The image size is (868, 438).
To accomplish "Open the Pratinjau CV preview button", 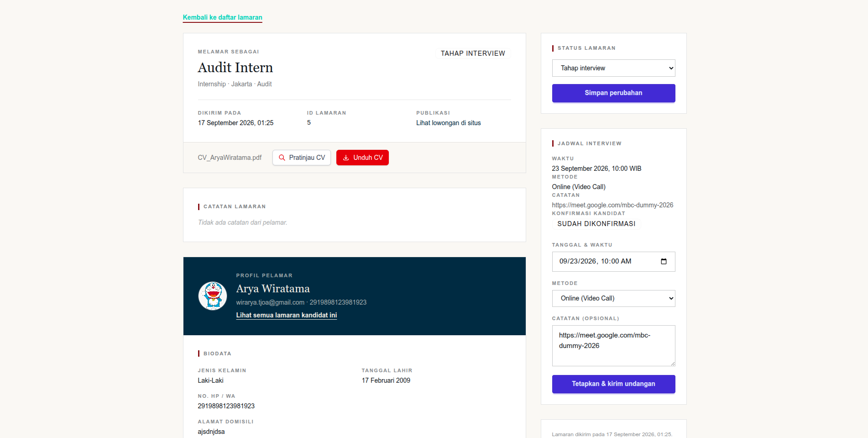I will [302, 158].
